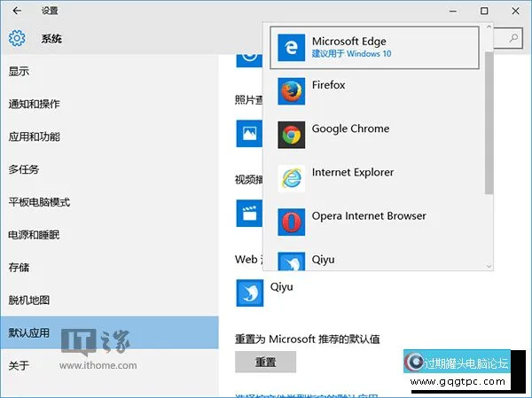Pick the Google Chrome icon
The image size is (532, 398).
click(291, 135)
